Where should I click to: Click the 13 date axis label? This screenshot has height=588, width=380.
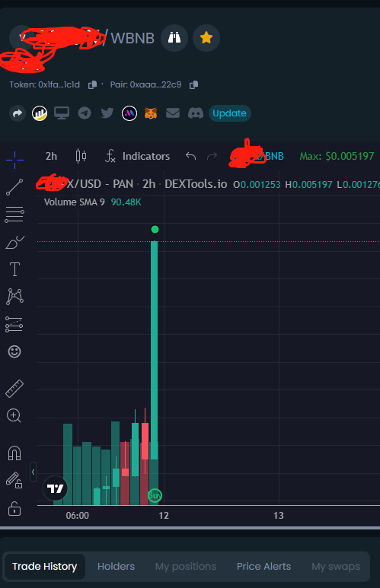pyautogui.click(x=278, y=515)
